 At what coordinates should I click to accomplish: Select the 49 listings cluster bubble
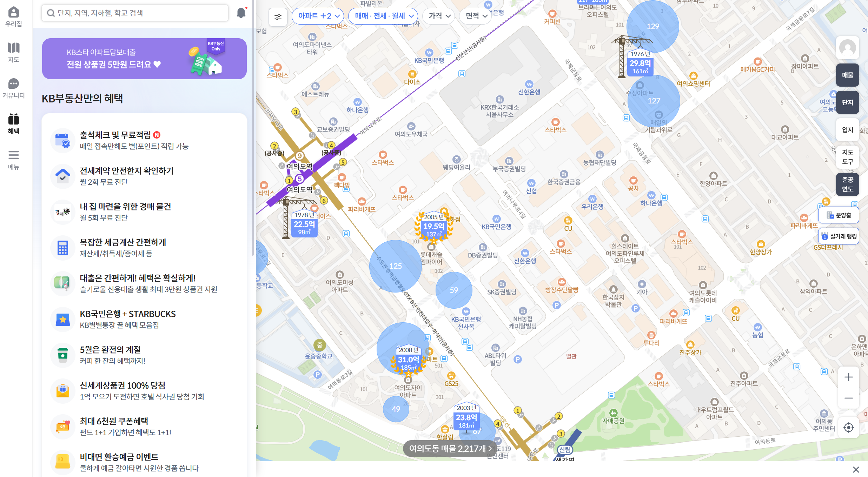(396, 409)
